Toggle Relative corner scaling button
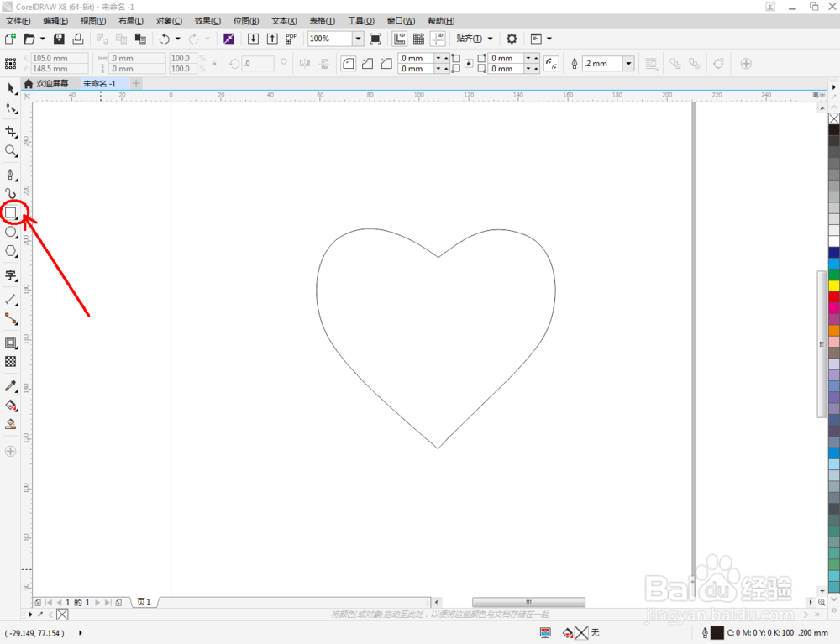 tap(551, 64)
